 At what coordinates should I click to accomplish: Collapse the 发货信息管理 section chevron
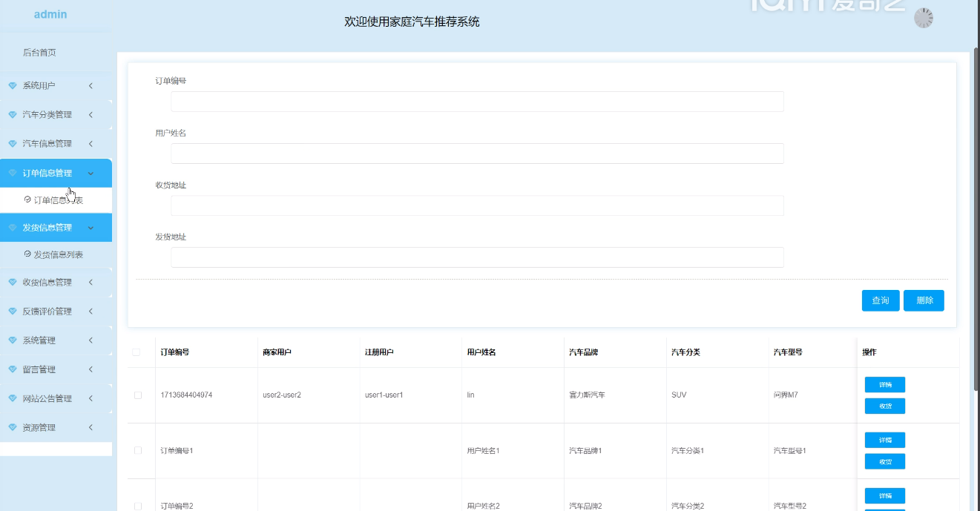point(91,228)
